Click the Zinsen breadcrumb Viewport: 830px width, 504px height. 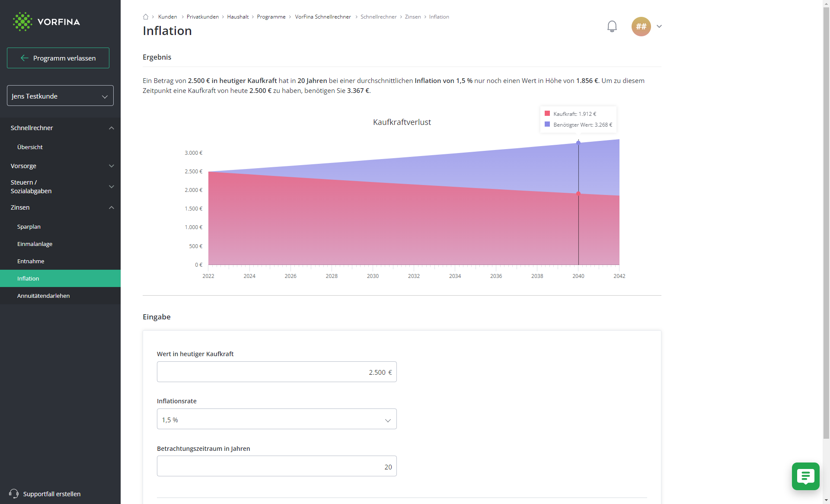(413, 17)
